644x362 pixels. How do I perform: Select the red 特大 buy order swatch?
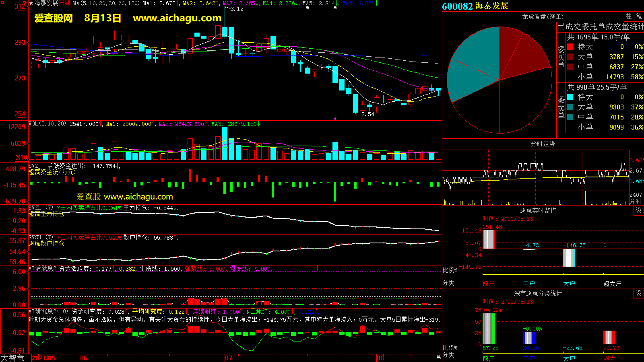click(570, 47)
